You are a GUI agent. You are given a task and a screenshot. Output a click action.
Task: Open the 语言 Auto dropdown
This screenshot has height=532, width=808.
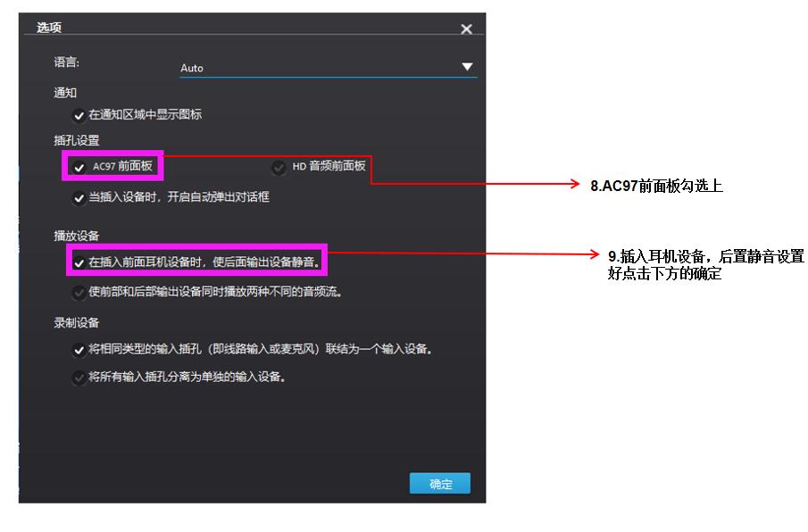[329, 68]
